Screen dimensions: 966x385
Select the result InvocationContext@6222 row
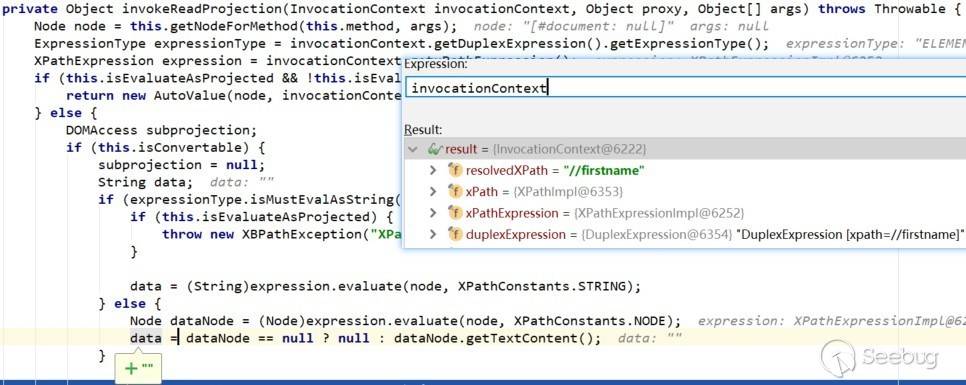684,149
